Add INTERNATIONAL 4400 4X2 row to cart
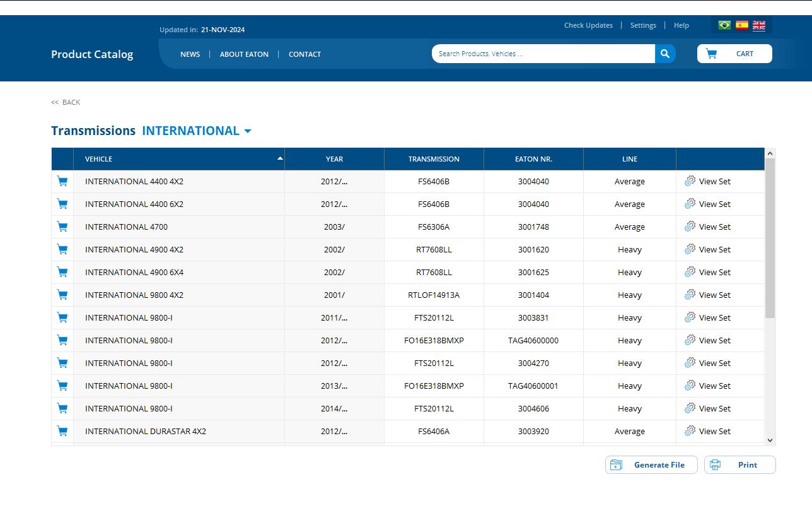Screen dimensions: 812x508 (x=62, y=181)
